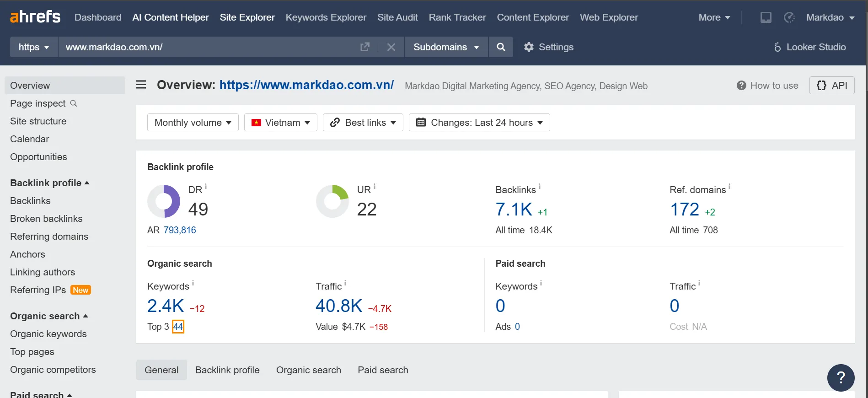Collapse Backlink profile sidebar section
The width and height of the screenshot is (868, 398).
point(50,183)
